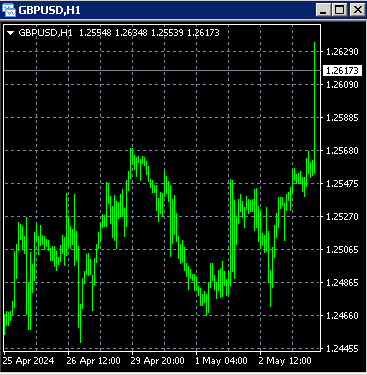Viewport: 367px width, 375px height.
Task: Expand the triangle arrow beside GBPUSD,H1 label
Action: [x=11, y=33]
